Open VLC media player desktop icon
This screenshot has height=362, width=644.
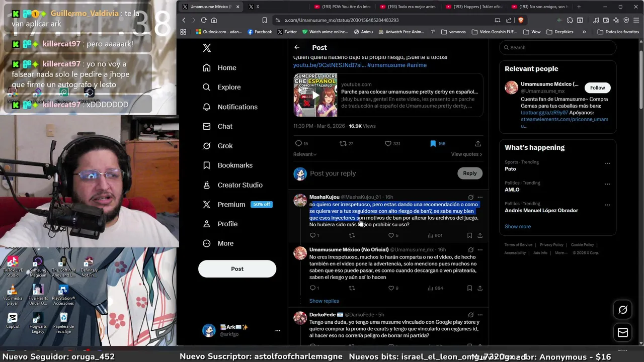point(13,295)
